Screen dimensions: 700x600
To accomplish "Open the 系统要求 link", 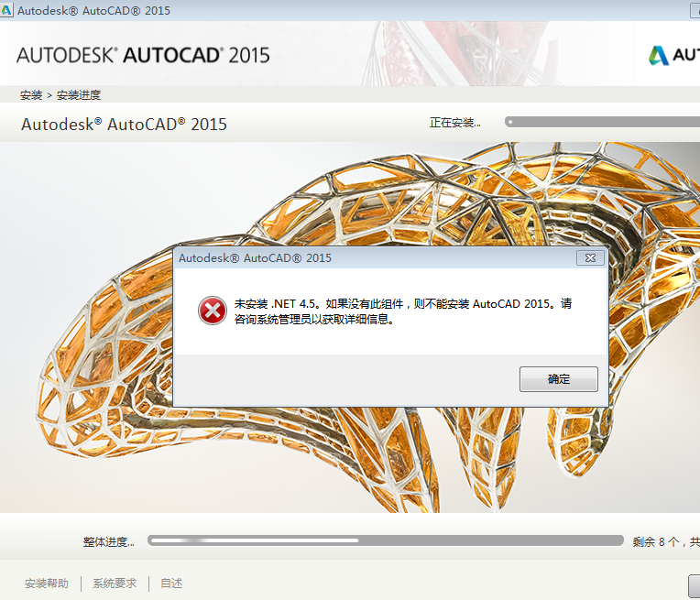I will (115, 583).
